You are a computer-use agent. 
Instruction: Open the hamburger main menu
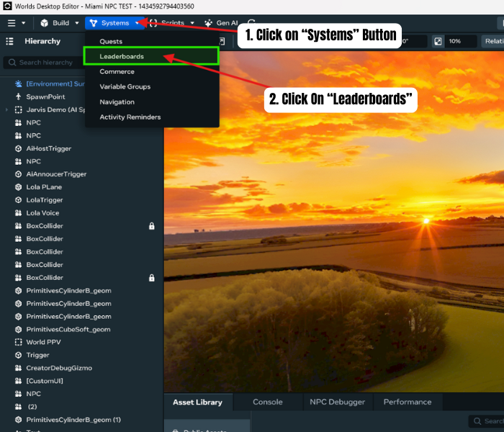[x=12, y=23]
